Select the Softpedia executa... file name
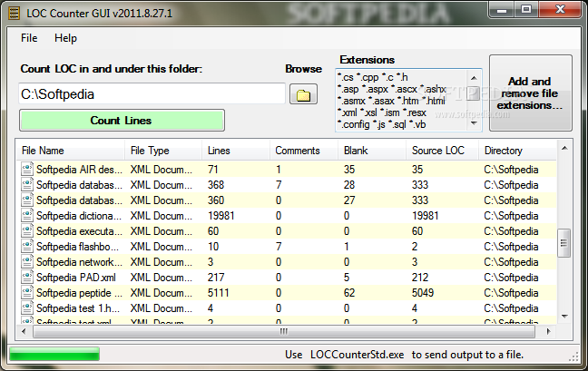 [79, 231]
